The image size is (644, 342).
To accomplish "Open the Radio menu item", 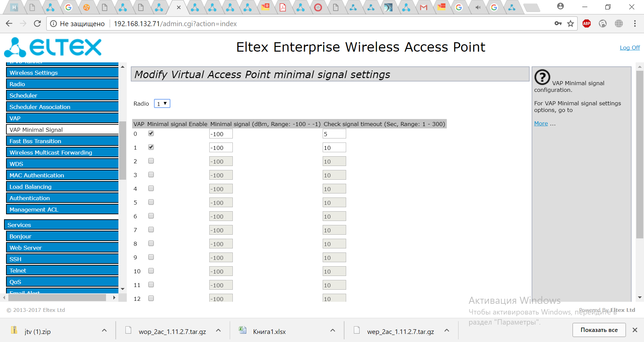I will click(62, 84).
